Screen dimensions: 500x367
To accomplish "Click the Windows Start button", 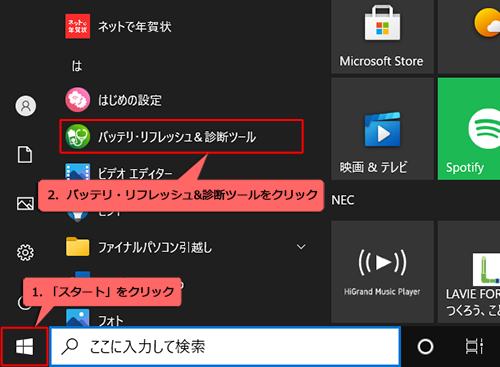I will tap(24, 347).
